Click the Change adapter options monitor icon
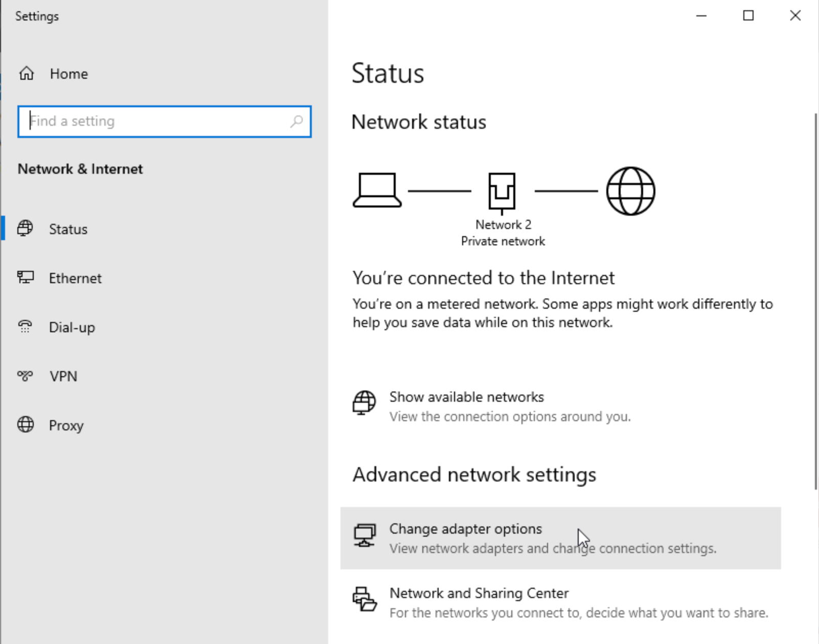Image resolution: width=819 pixels, height=644 pixels. pos(365,535)
